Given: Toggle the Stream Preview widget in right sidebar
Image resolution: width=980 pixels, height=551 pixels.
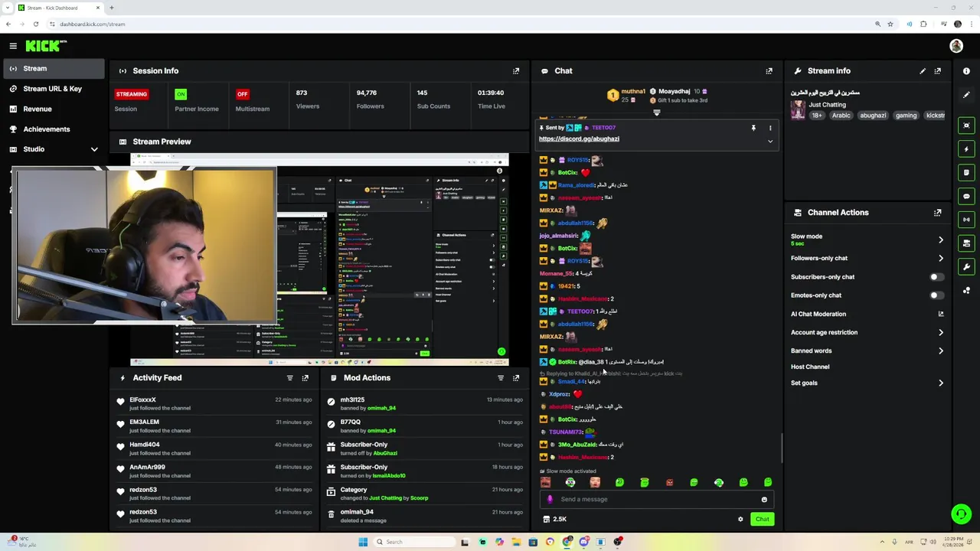Looking at the screenshot, I should pos(966,126).
